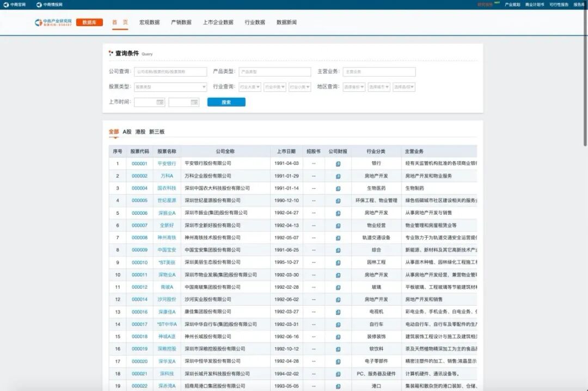Screen dimensions: 588x391
Task: Click the orange 数据库 button
Action: [x=89, y=22]
